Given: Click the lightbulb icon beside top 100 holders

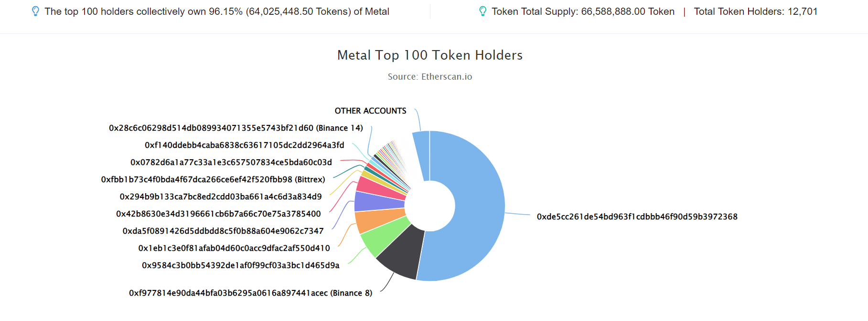Looking at the screenshot, I should 35,11.
